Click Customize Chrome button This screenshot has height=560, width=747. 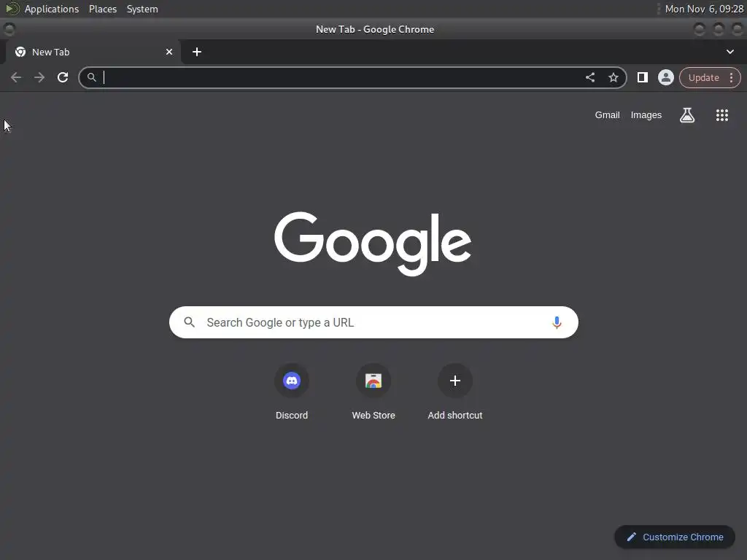click(675, 537)
